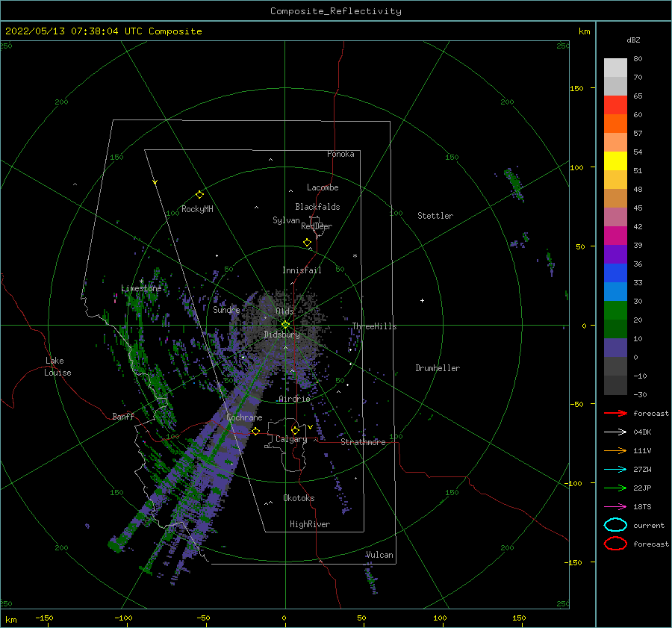Click the Sundre town label

(x=226, y=310)
